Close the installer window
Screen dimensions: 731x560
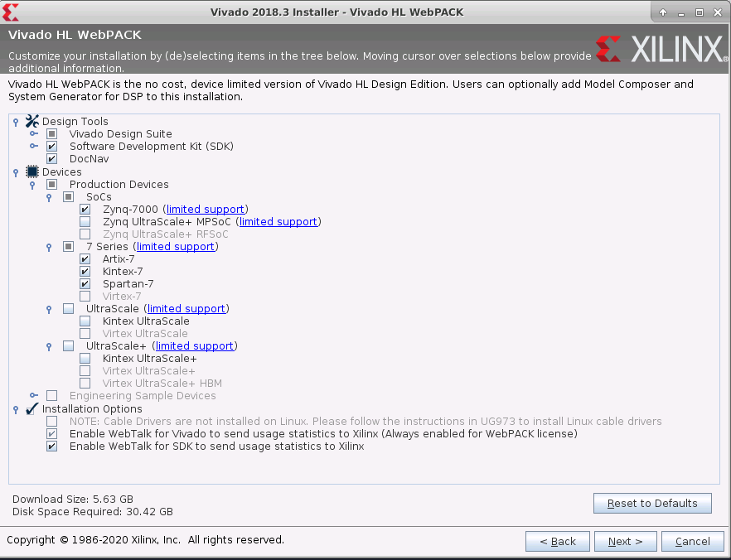coord(718,12)
